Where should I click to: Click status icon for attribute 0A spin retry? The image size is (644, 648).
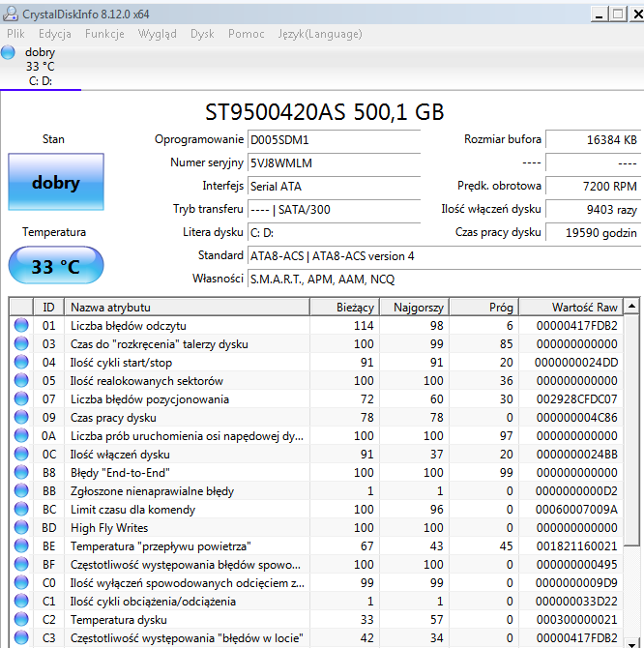click(x=21, y=435)
